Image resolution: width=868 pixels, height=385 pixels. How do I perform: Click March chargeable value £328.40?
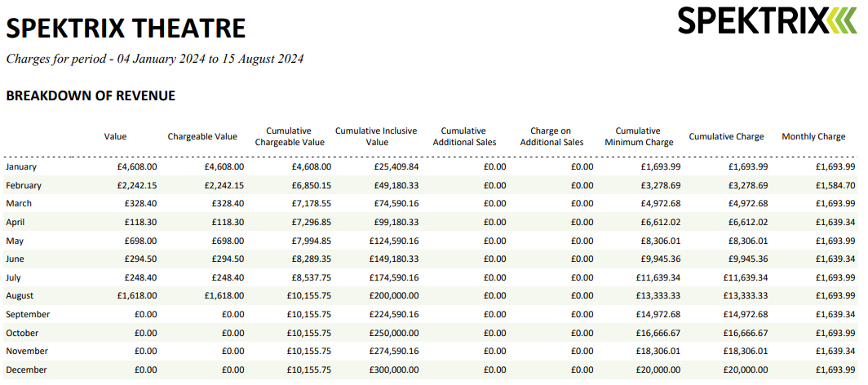[228, 204]
